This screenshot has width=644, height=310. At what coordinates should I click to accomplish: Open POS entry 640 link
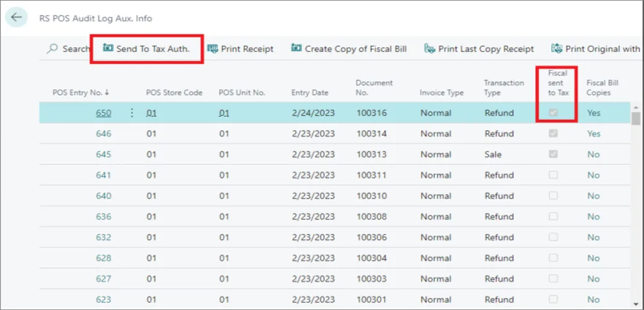tap(104, 196)
